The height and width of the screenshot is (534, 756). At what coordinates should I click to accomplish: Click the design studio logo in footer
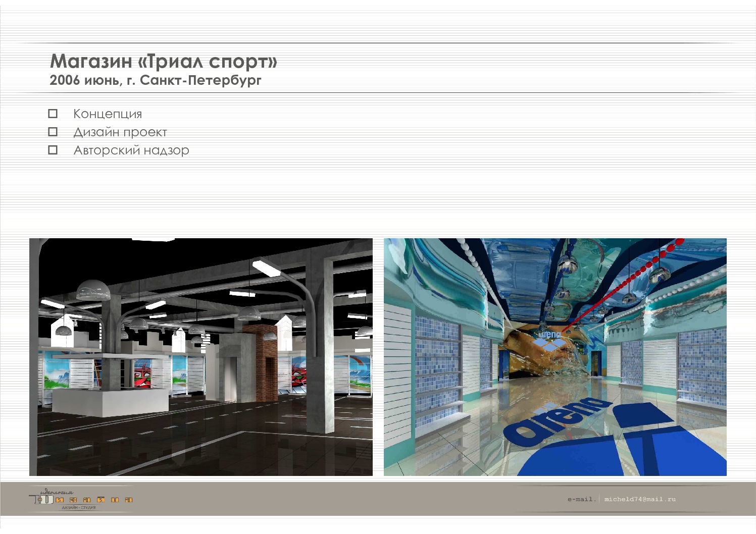(81, 499)
